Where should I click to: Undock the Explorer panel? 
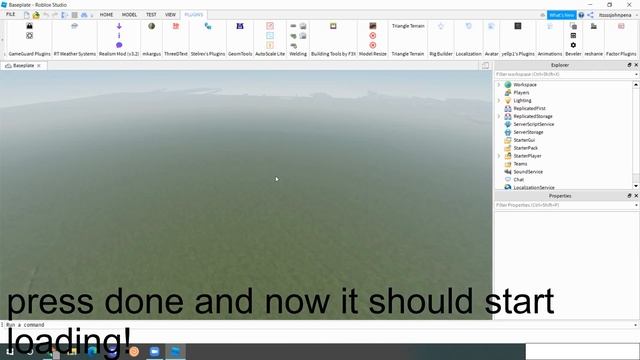click(x=629, y=65)
